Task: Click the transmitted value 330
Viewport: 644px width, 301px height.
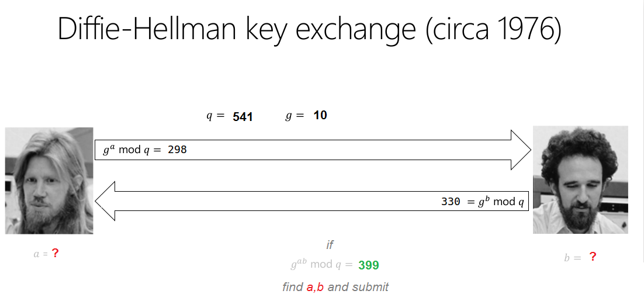Action: click(452, 202)
